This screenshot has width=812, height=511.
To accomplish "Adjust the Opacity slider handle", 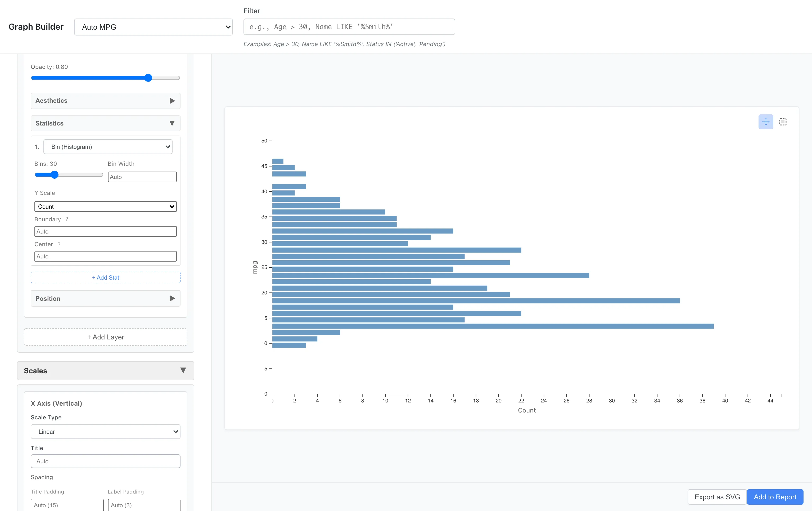I will point(148,78).
